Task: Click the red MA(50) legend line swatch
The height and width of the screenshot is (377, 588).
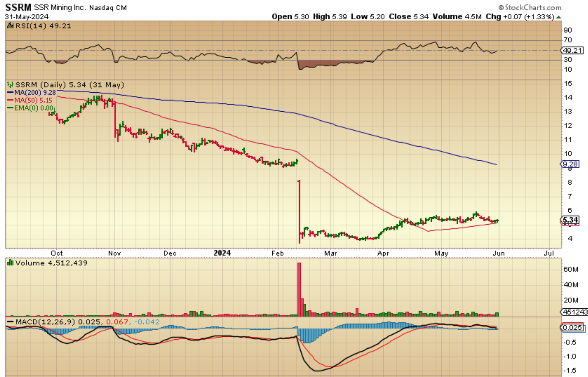Action: pyautogui.click(x=10, y=100)
